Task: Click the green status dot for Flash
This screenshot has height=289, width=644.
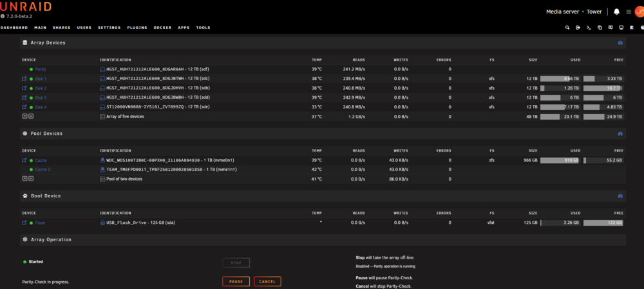Action: [31, 223]
